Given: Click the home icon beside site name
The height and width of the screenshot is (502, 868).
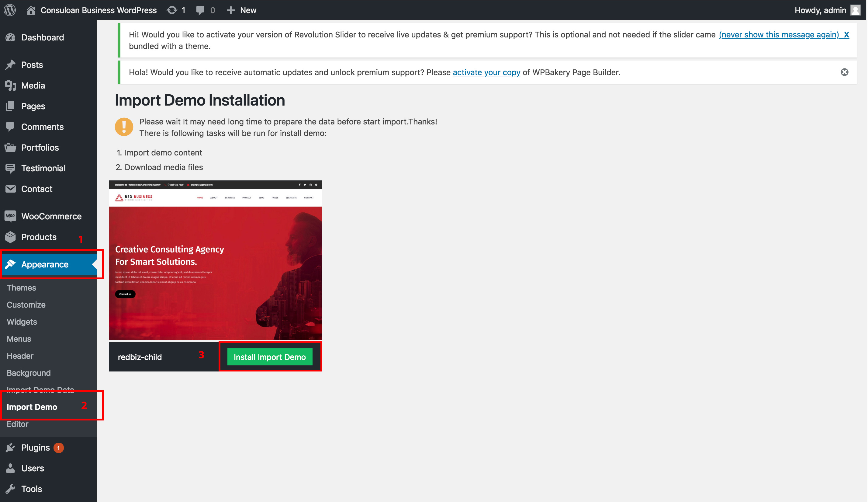Looking at the screenshot, I should (x=31, y=10).
